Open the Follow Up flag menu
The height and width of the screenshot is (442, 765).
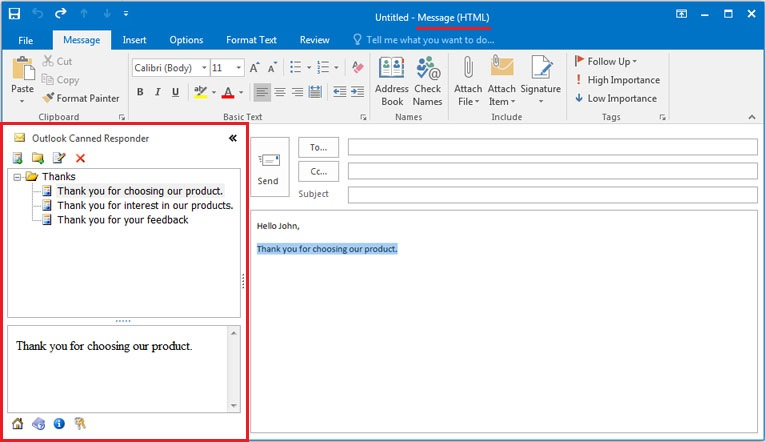click(x=606, y=61)
